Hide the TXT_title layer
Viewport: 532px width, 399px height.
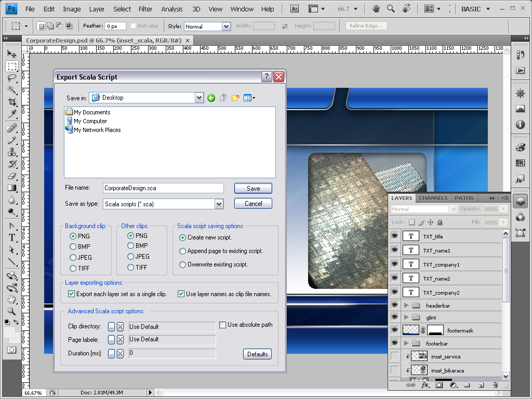click(x=394, y=236)
